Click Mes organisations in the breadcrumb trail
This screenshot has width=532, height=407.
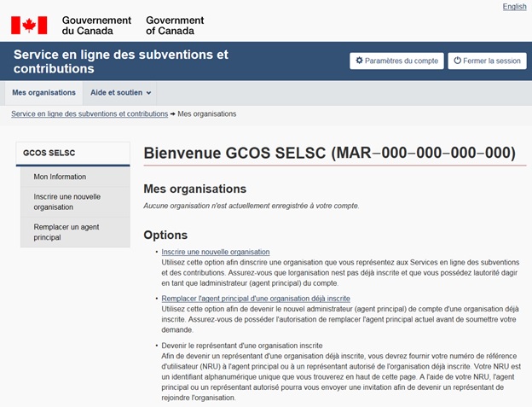coord(207,113)
